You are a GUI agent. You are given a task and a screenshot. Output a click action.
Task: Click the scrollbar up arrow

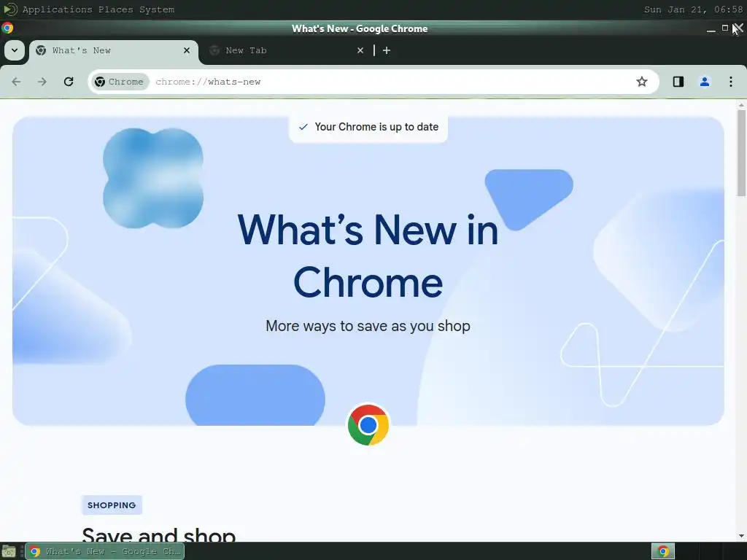(741, 105)
